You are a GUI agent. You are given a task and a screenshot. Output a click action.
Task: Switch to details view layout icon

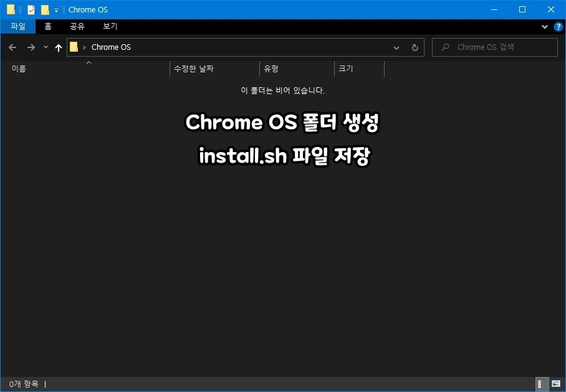click(542, 384)
